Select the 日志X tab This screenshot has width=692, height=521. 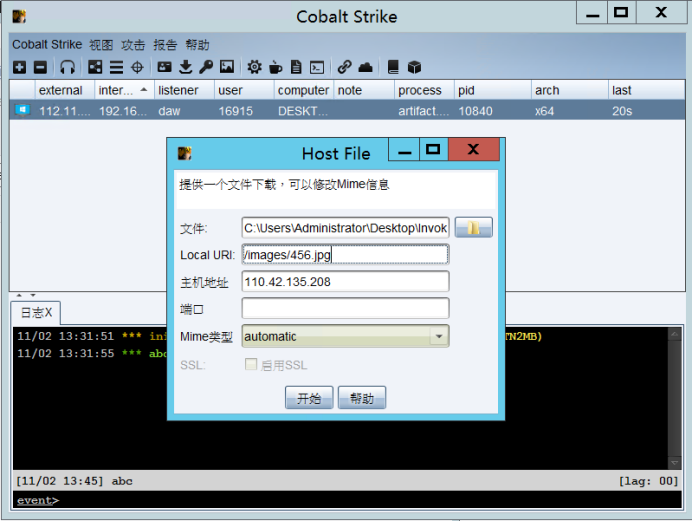click(36, 313)
